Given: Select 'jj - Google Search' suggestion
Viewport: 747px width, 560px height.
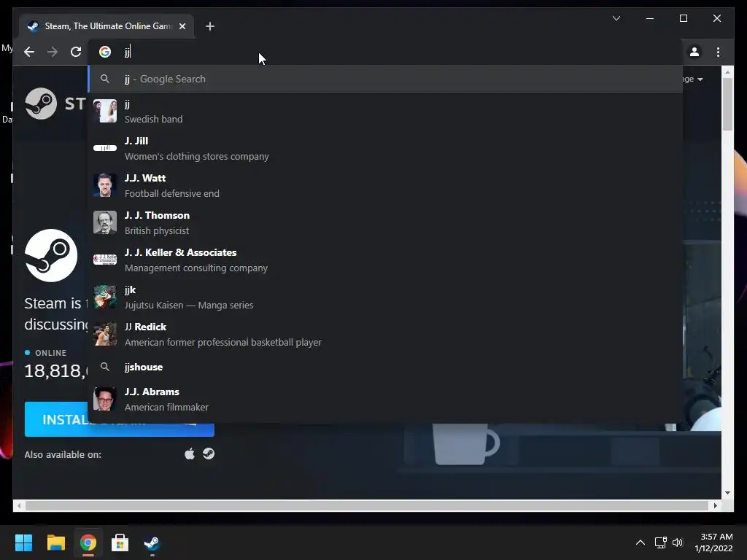Looking at the screenshot, I should tap(385, 79).
